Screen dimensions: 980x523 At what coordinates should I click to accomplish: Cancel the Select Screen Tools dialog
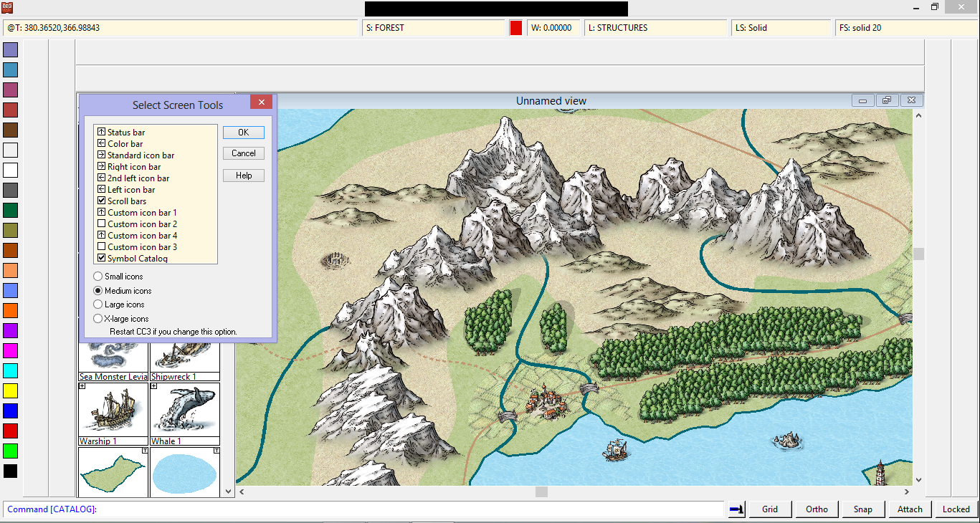click(x=244, y=153)
